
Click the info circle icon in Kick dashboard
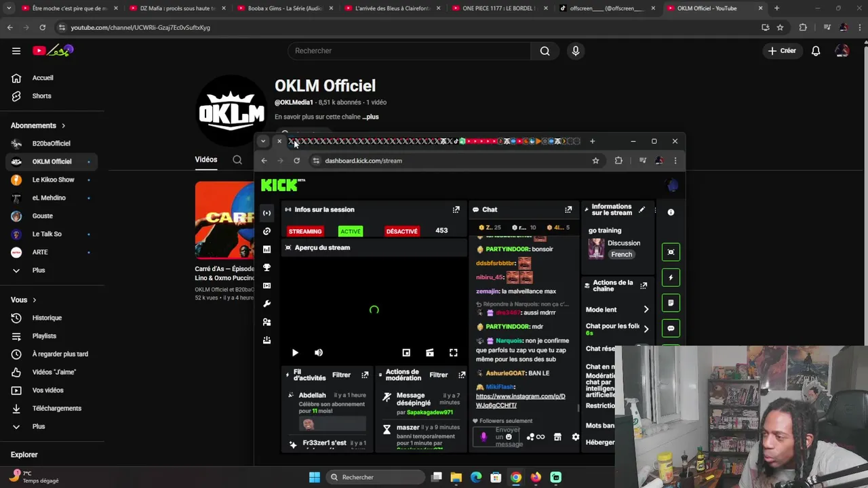pos(671,212)
